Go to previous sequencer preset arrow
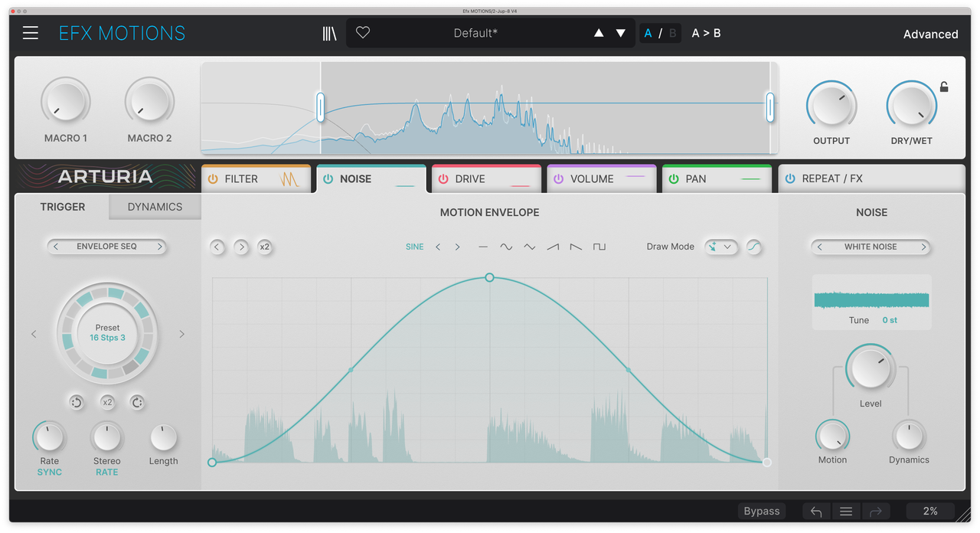980x533 pixels. click(x=34, y=334)
